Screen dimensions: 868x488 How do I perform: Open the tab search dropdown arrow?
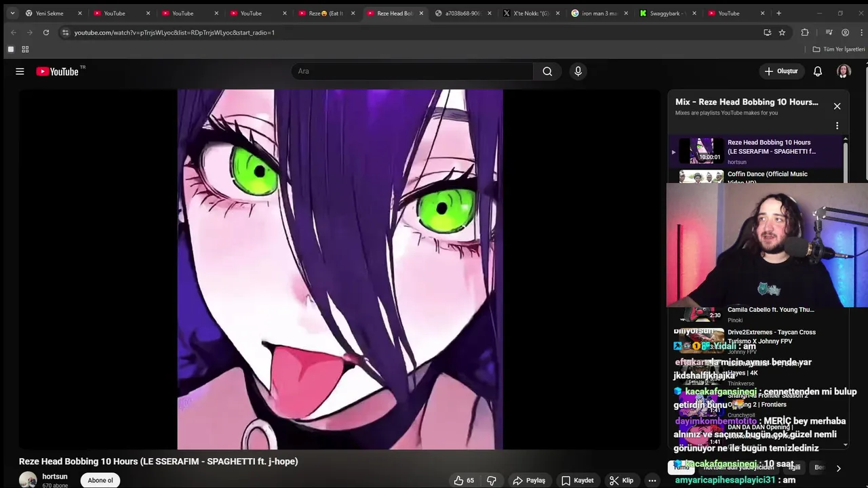click(12, 13)
